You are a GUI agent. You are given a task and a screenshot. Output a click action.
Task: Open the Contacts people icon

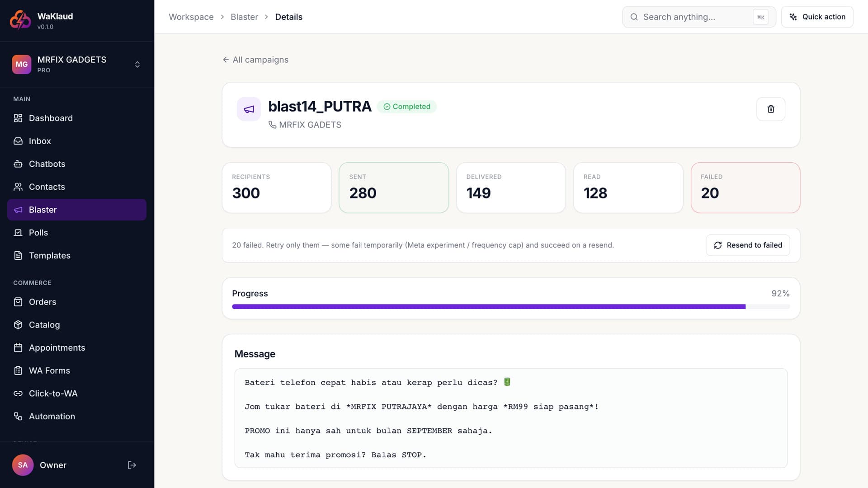pos(18,187)
